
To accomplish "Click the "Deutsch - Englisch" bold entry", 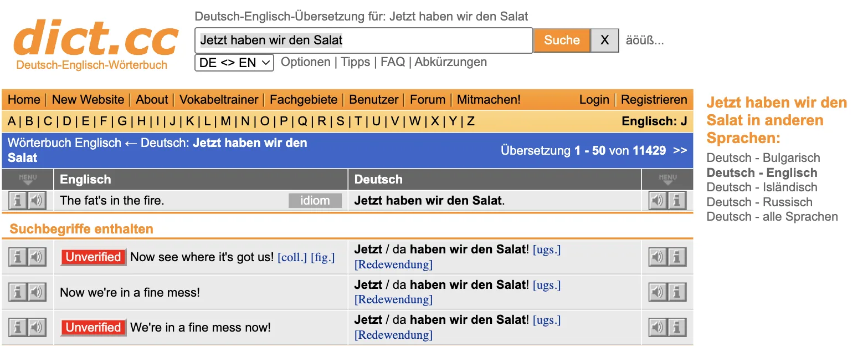I will [762, 173].
